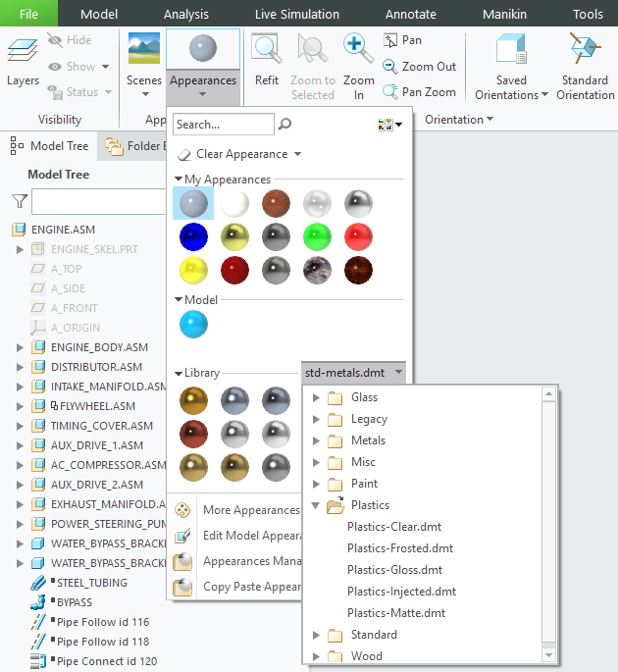Open the Tools tab
The height and width of the screenshot is (672, 618).
588,14
